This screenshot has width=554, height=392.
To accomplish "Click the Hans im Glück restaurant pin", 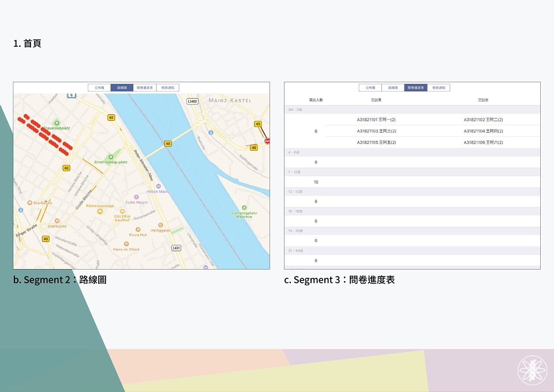I will pos(126,244).
